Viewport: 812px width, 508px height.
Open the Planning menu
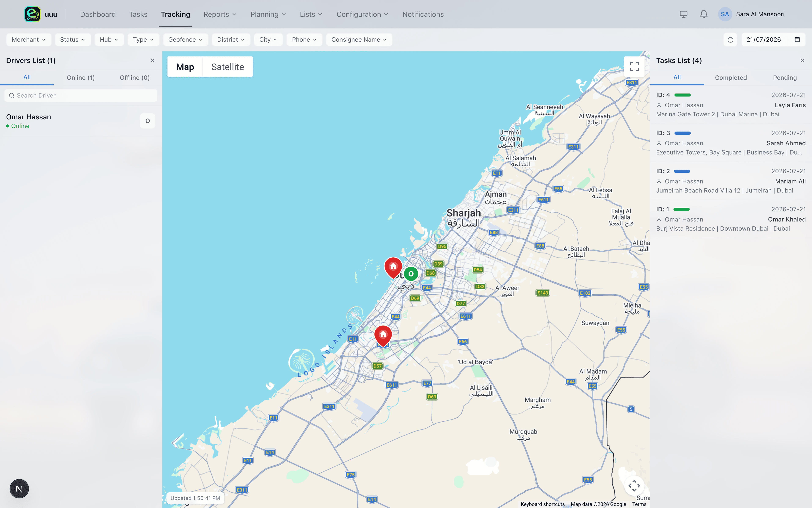coord(268,14)
